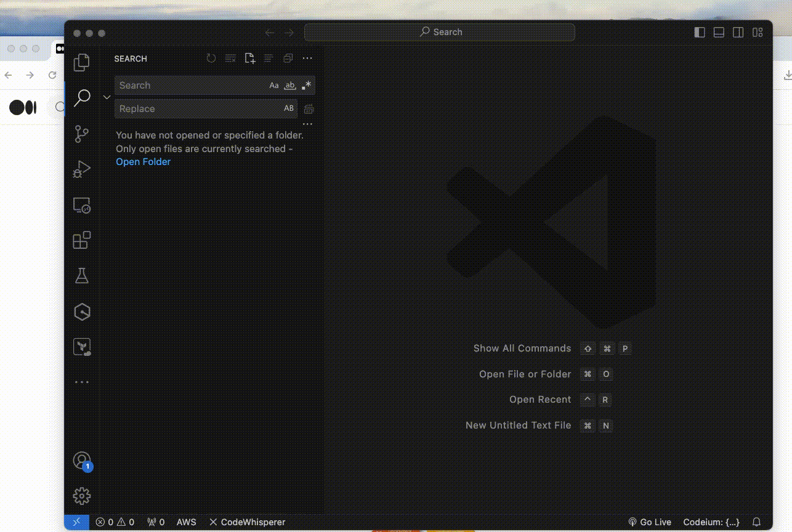Image resolution: width=792 pixels, height=532 pixels.
Task: Open errors and warnings status item
Action: point(115,522)
